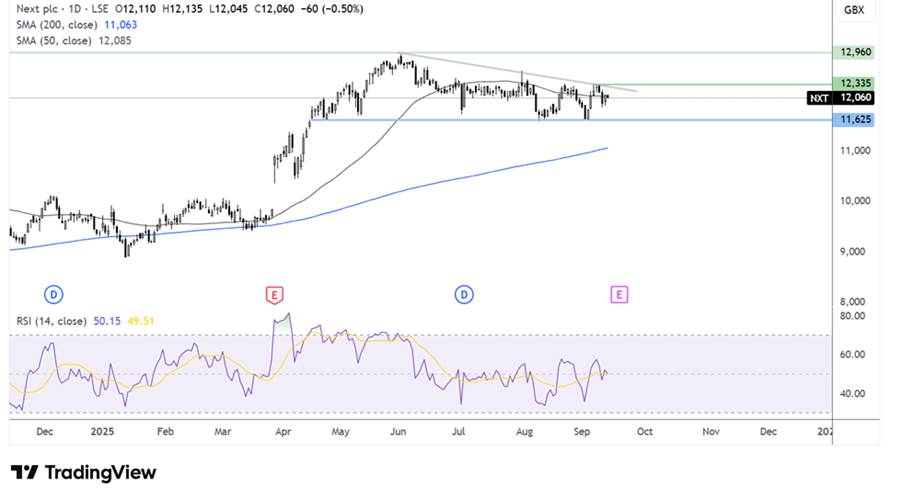Click the Sep label on time axis

582,432
